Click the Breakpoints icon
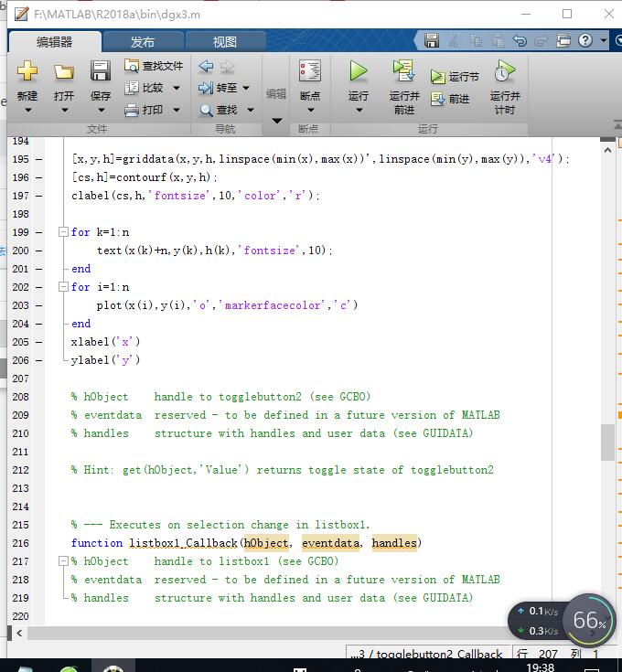Image resolution: width=622 pixels, height=672 pixels. pos(310,71)
